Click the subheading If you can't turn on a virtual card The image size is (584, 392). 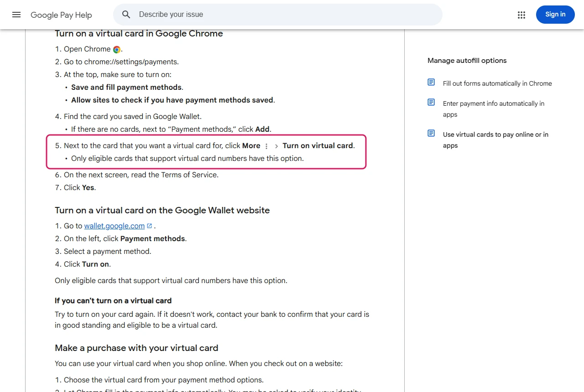click(x=113, y=300)
